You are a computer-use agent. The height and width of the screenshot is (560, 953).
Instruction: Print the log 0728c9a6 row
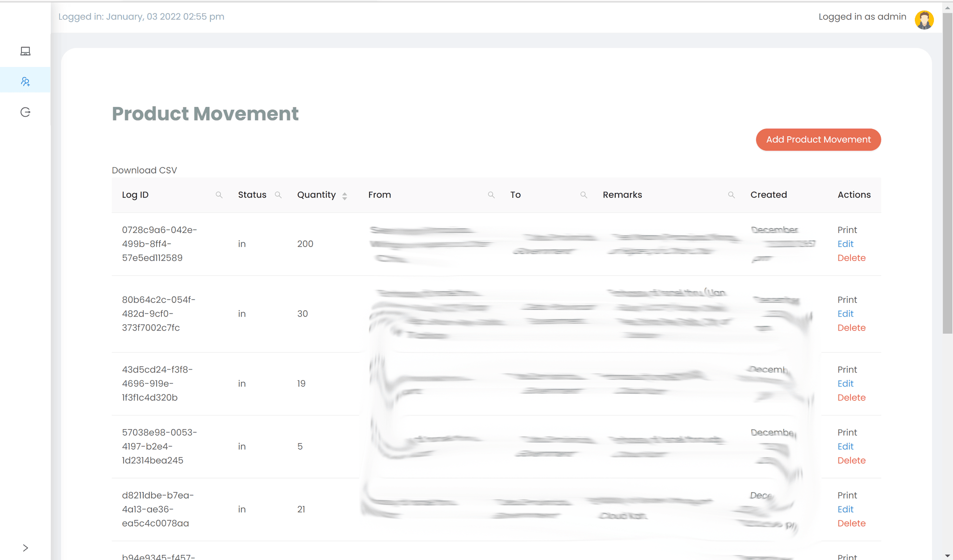[x=847, y=230]
